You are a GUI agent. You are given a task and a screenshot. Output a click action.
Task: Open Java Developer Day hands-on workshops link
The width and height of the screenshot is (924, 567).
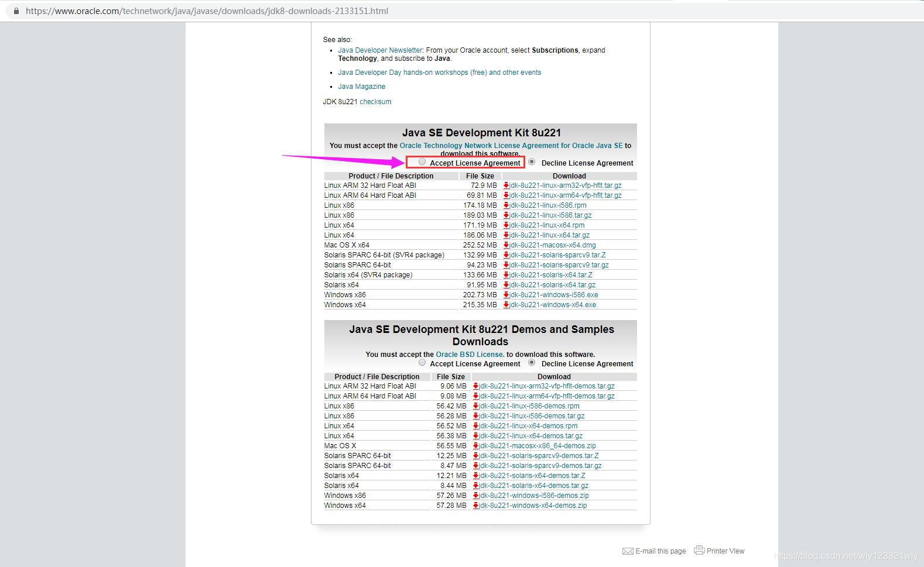click(439, 73)
